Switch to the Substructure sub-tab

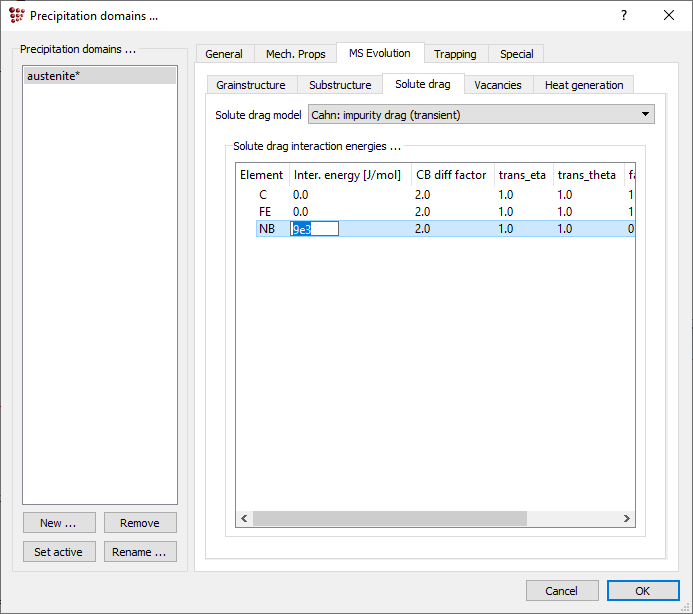pos(340,85)
